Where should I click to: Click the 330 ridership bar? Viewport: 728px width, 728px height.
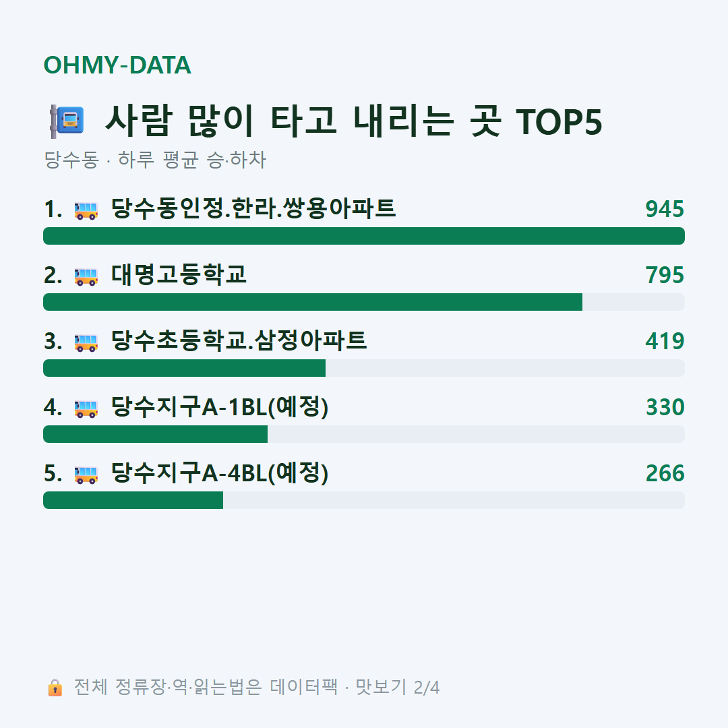[x=364, y=433]
